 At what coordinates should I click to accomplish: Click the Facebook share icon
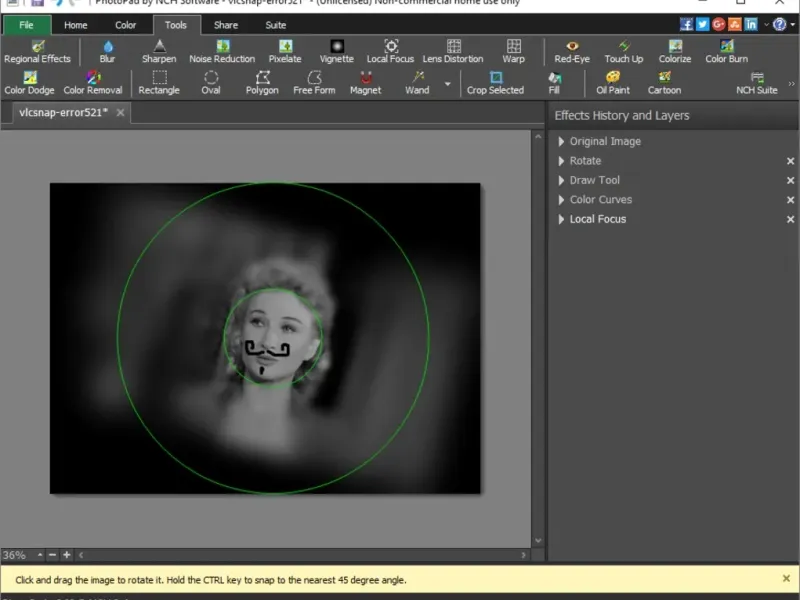(687, 24)
